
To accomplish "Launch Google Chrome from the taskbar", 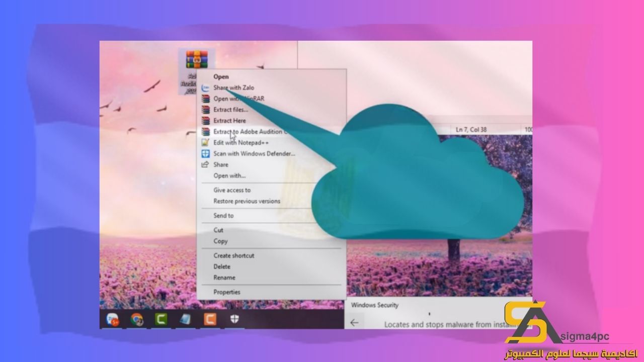I will [136, 319].
